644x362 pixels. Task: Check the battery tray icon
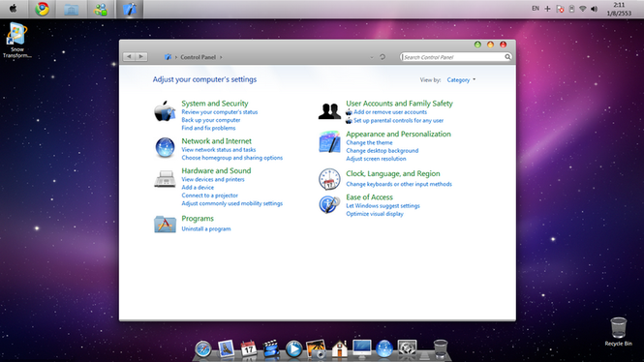click(571, 9)
